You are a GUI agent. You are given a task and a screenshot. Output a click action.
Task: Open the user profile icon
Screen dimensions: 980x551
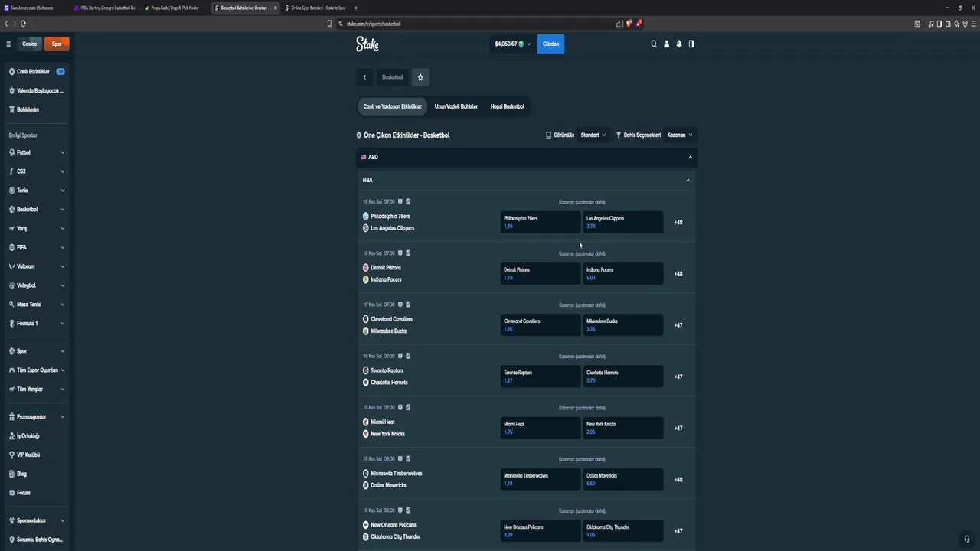tap(666, 44)
